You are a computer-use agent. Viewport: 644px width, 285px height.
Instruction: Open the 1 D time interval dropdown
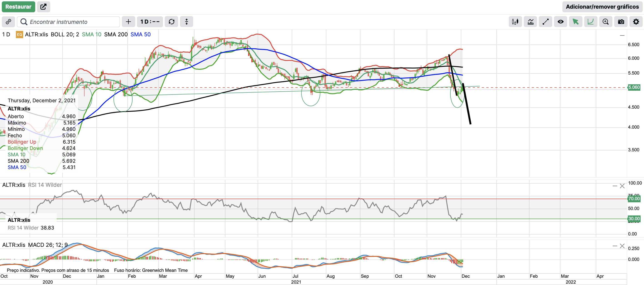click(x=150, y=22)
